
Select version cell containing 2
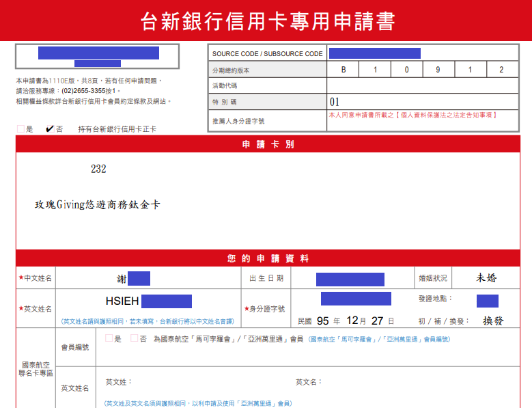tap(502, 70)
